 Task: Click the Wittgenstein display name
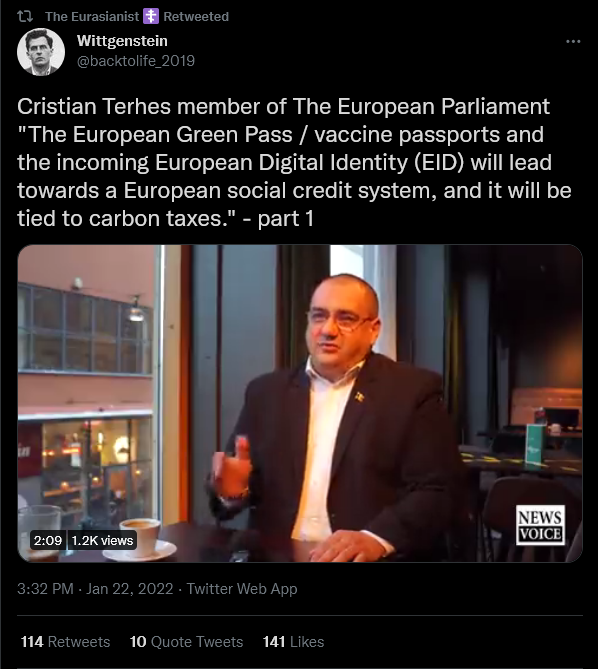122,41
